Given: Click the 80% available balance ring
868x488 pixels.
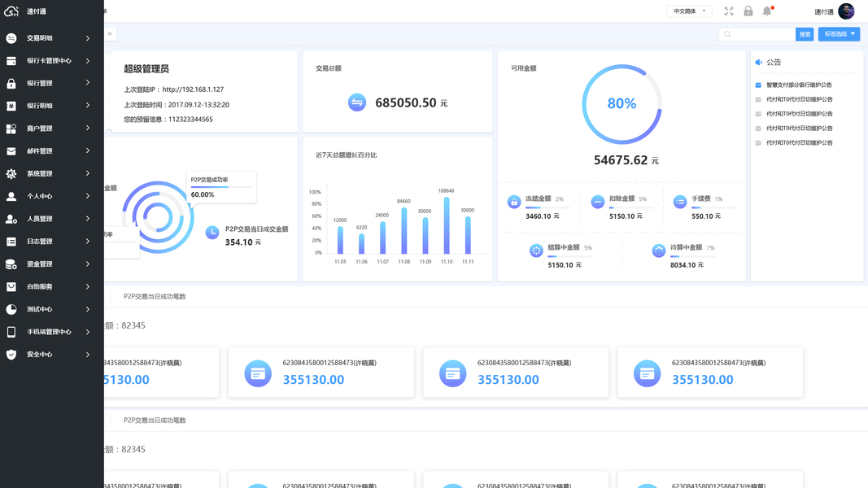Looking at the screenshot, I should 622,104.
